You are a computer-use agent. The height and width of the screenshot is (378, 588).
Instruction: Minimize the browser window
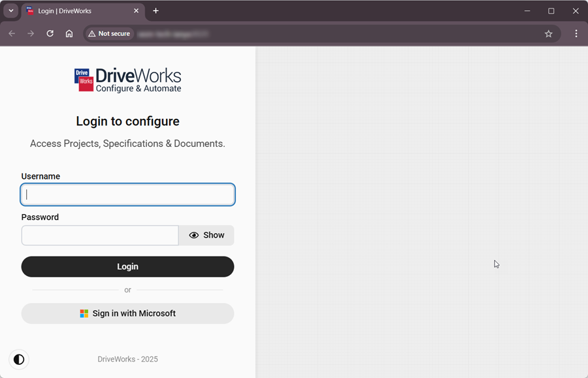coord(527,11)
